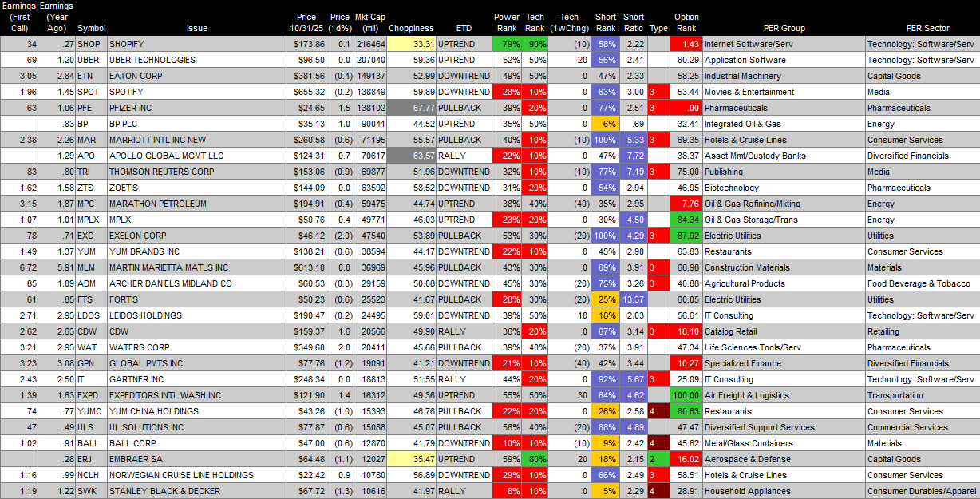The width and height of the screenshot is (980, 499).
Task: Click the green 80% Tech Rank cell
Action: click(535, 459)
